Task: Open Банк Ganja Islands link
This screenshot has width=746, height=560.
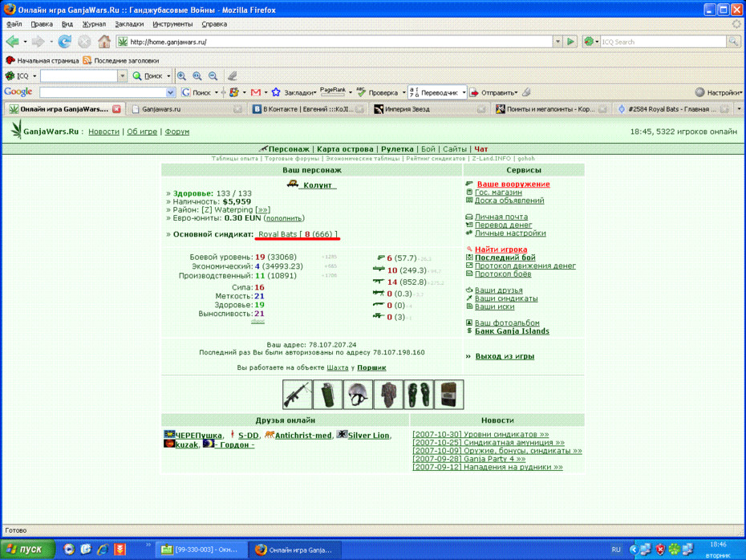Action: click(512, 331)
